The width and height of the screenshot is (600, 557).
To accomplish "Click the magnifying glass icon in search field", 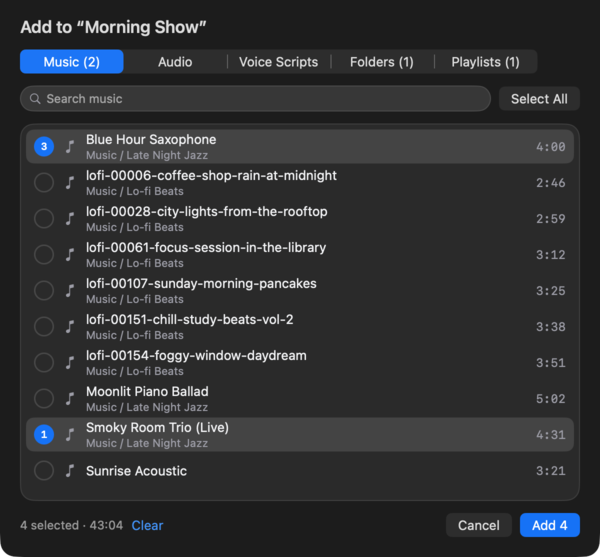I will [x=35, y=99].
